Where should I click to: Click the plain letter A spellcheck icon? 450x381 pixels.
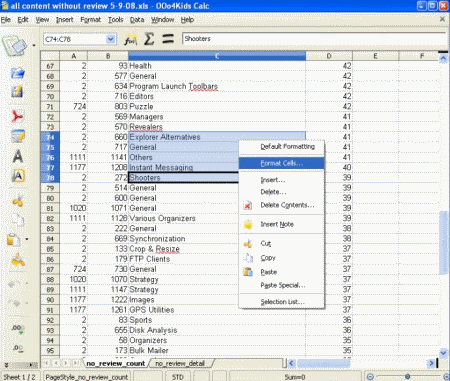[18, 156]
